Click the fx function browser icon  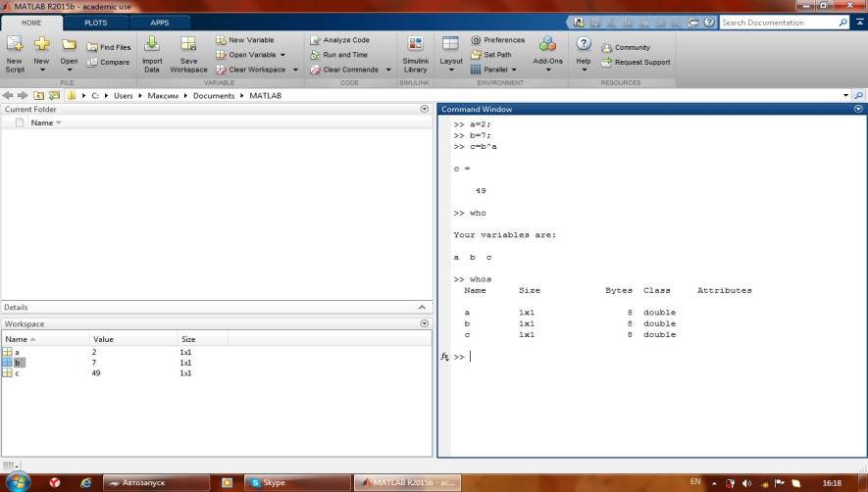point(444,357)
